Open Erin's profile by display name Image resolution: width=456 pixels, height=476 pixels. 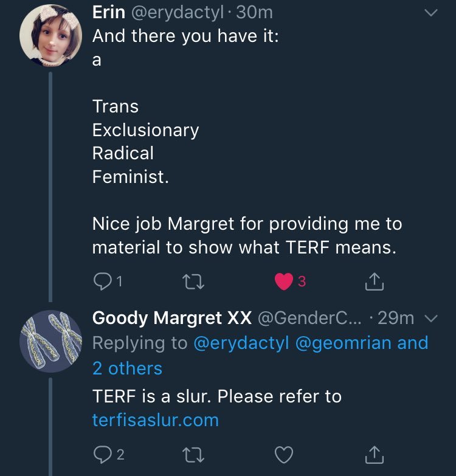click(x=108, y=12)
